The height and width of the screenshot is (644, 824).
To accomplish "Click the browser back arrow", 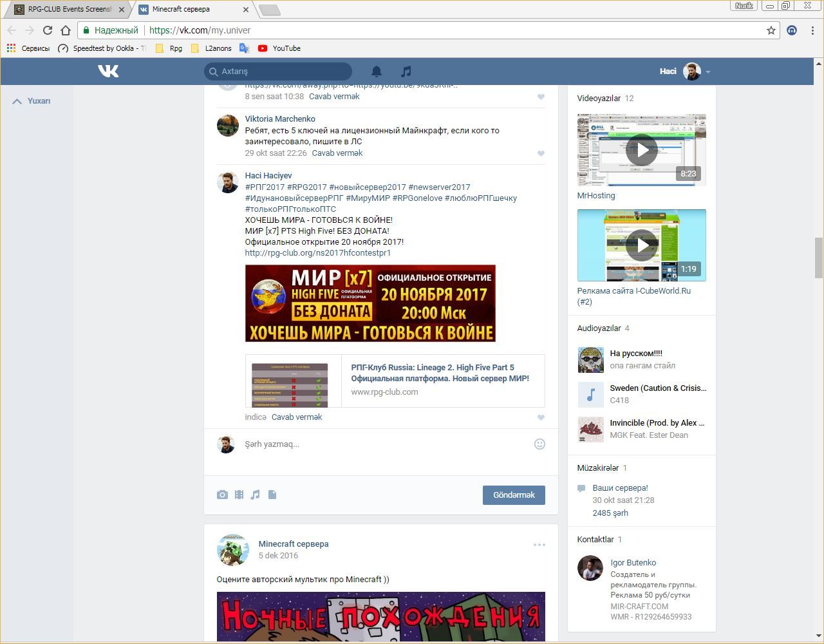I will click(12, 30).
